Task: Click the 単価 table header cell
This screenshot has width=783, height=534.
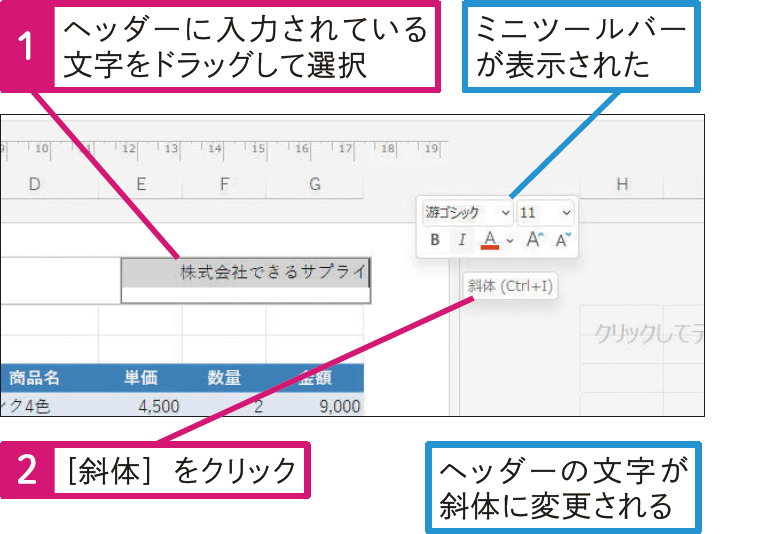Action: click(x=141, y=378)
